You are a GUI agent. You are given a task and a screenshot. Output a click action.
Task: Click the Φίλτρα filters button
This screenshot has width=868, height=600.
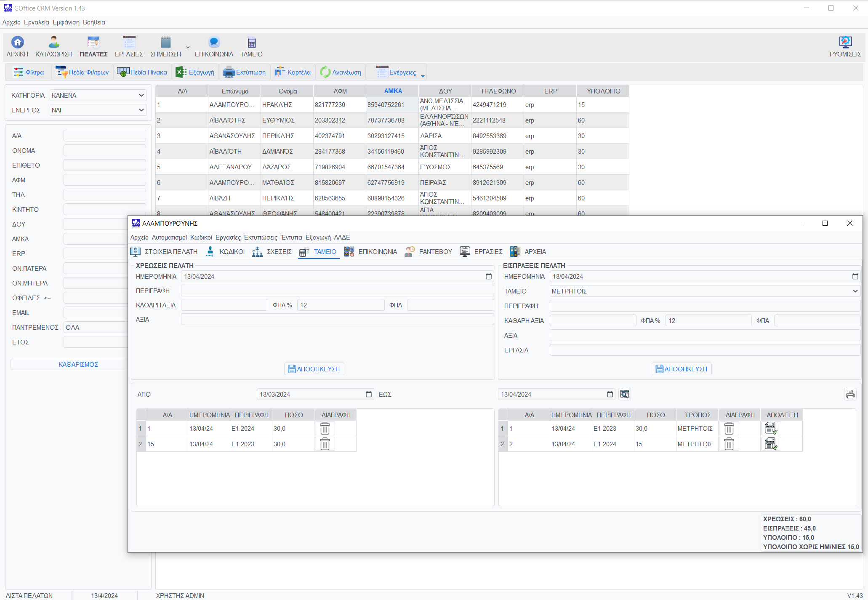(29, 72)
